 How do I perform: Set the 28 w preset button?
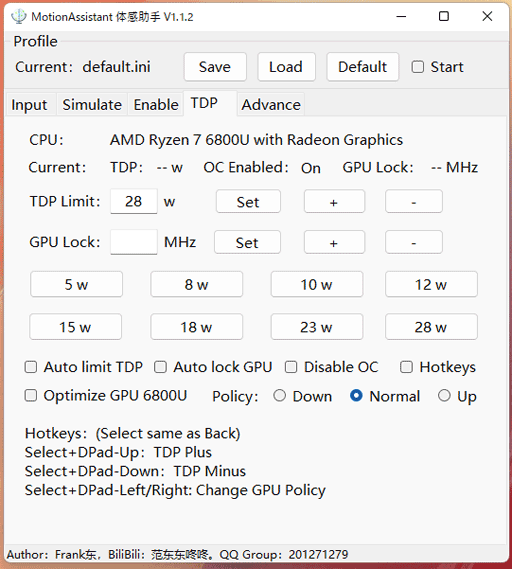click(x=431, y=327)
